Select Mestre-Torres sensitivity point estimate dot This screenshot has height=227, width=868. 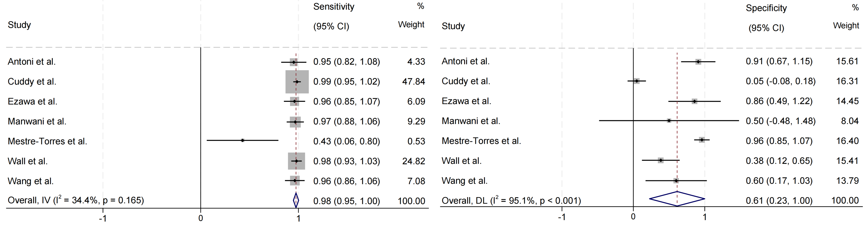coord(243,140)
